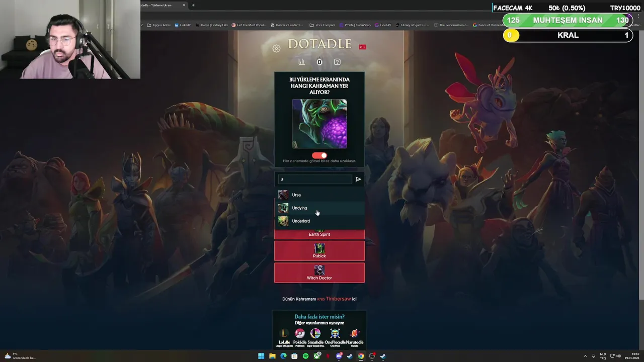Open the help question mark icon
Image resolution: width=644 pixels, height=362 pixels.
(337, 62)
